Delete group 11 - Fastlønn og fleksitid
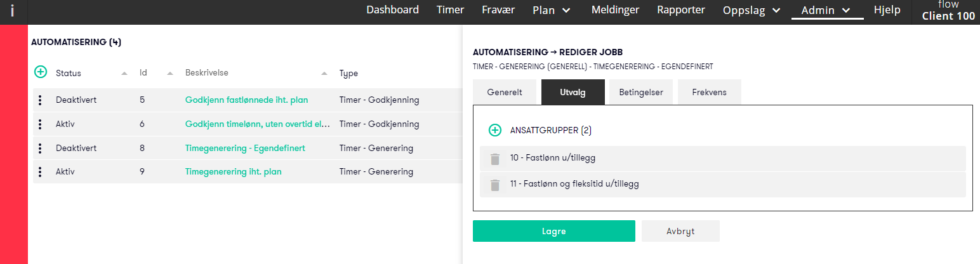 coord(495,185)
